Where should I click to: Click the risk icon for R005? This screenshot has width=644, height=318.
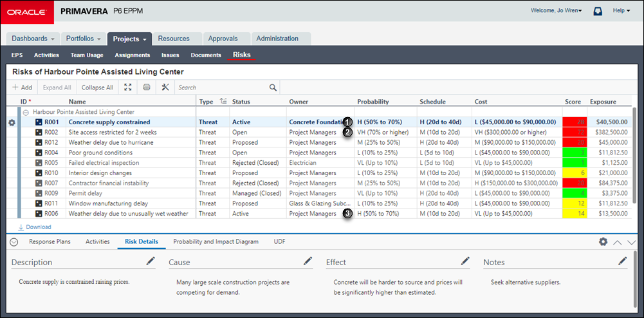[39, 163]
